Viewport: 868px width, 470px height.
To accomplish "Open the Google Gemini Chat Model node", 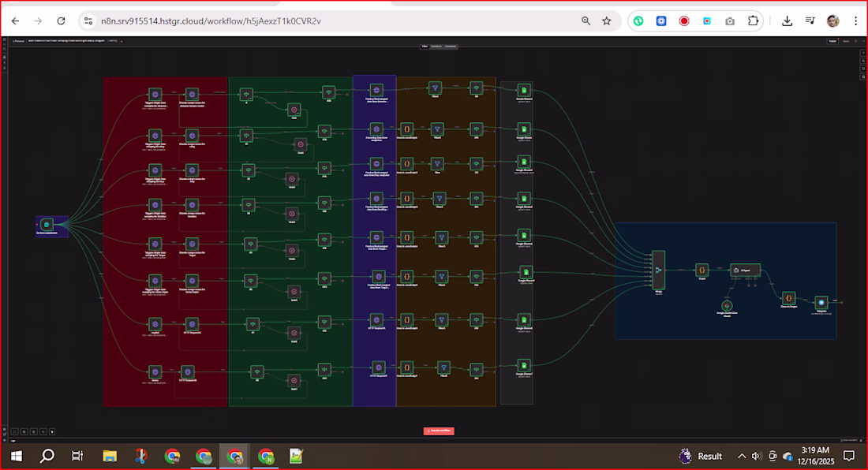I will pyautogui.click(x=727, y=305).
